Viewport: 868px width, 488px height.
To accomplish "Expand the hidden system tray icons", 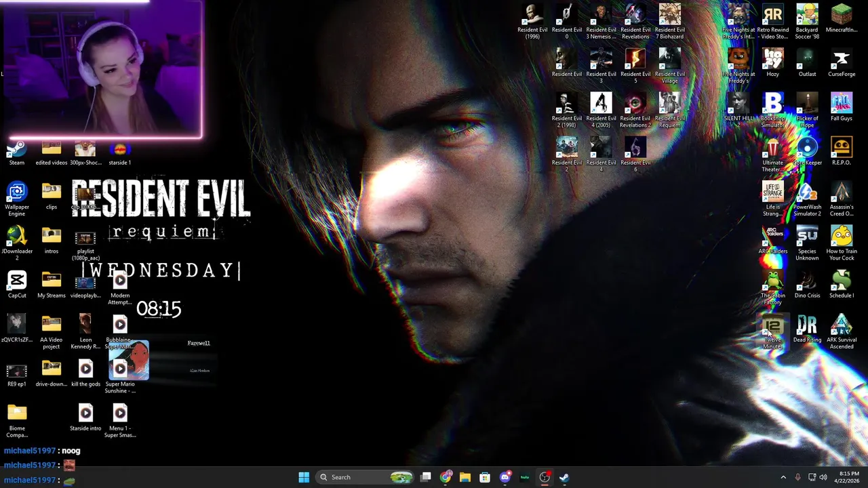I will click(783, 477).
